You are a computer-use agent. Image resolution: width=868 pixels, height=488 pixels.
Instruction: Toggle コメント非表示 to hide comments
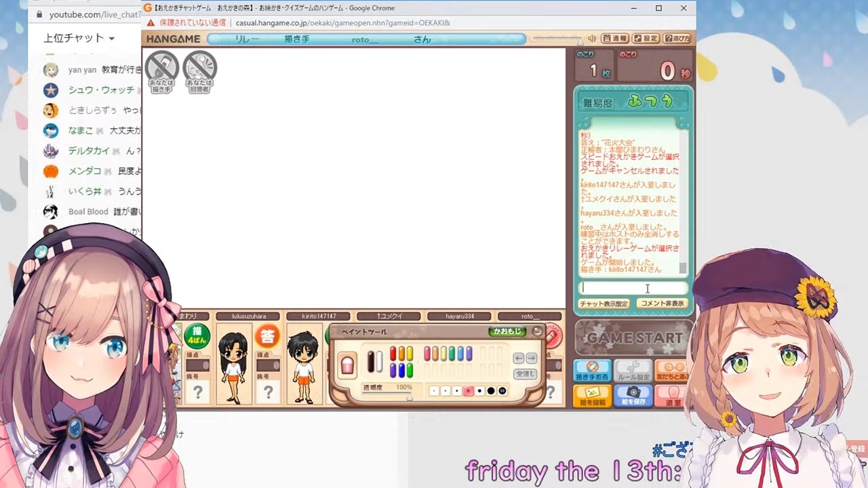pos(662,304)
